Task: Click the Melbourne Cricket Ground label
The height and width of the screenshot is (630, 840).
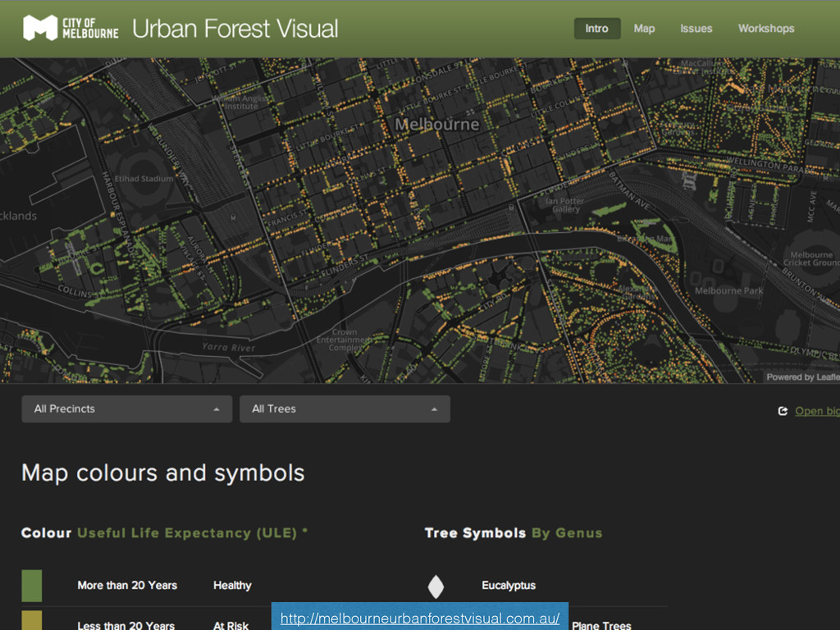Action: tap(811, 258)
